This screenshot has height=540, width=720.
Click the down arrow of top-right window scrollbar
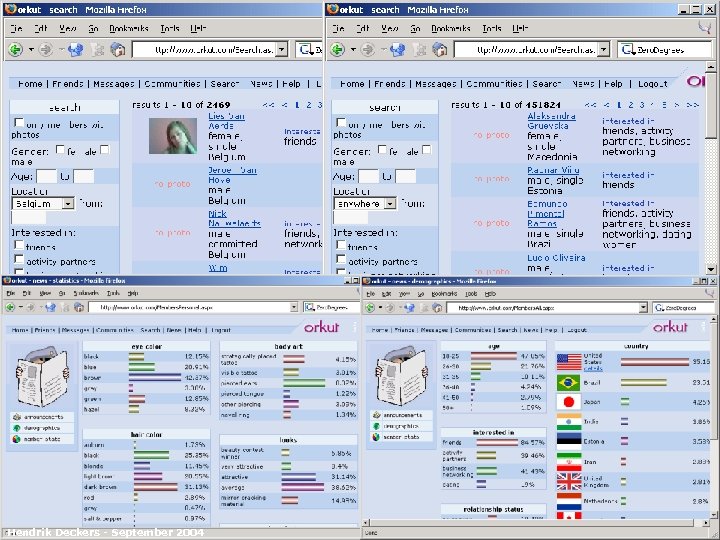pos(710,270)
